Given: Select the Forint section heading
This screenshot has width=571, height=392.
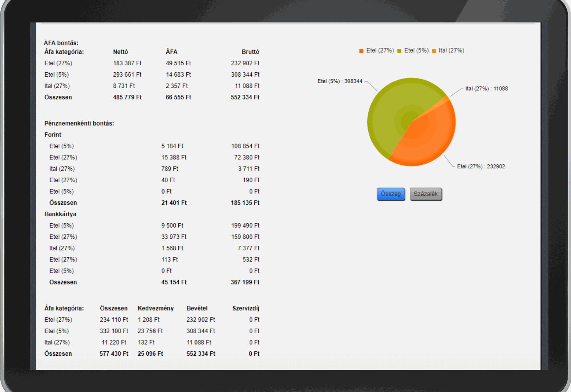Looking at the screenshot, I should pyautogui.click(x=53, y=135).
